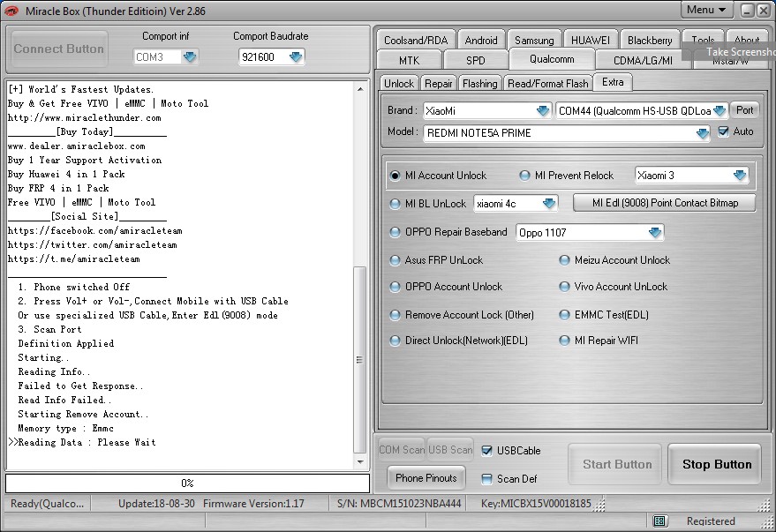This screenshot has width=776, height=532.
Task: Switch to the MTK tab
Action: click(x=409, y=60)
